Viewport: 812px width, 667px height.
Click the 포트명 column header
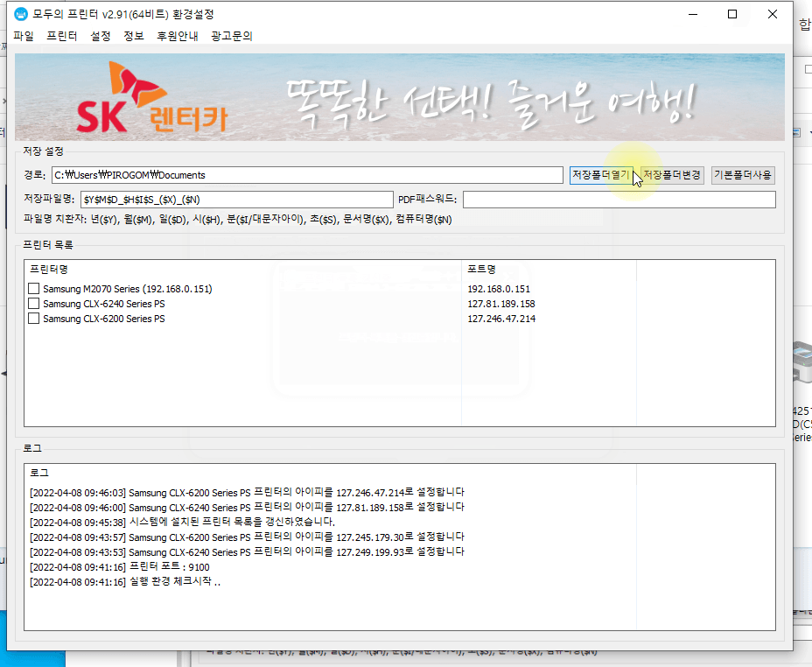[549, 270]
